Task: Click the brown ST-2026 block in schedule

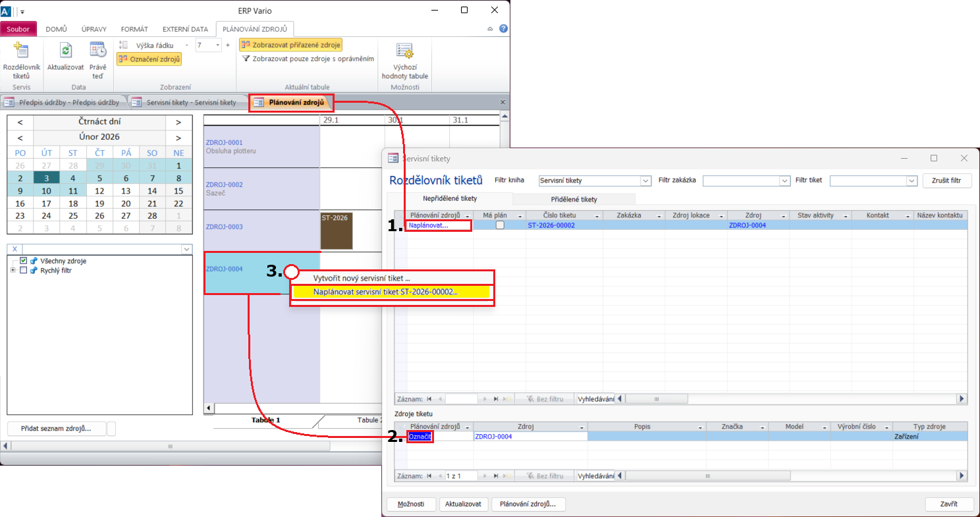Action: pos(336,231)
